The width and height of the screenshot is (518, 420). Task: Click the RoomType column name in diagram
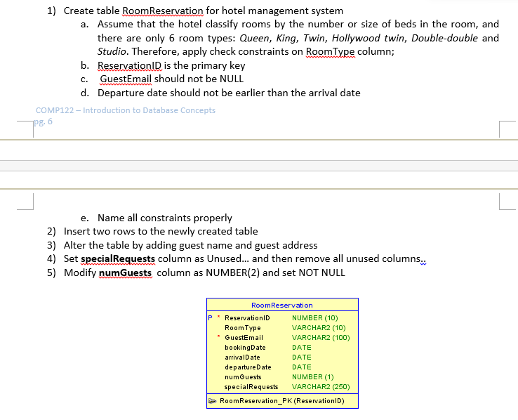tap(242, 328)
